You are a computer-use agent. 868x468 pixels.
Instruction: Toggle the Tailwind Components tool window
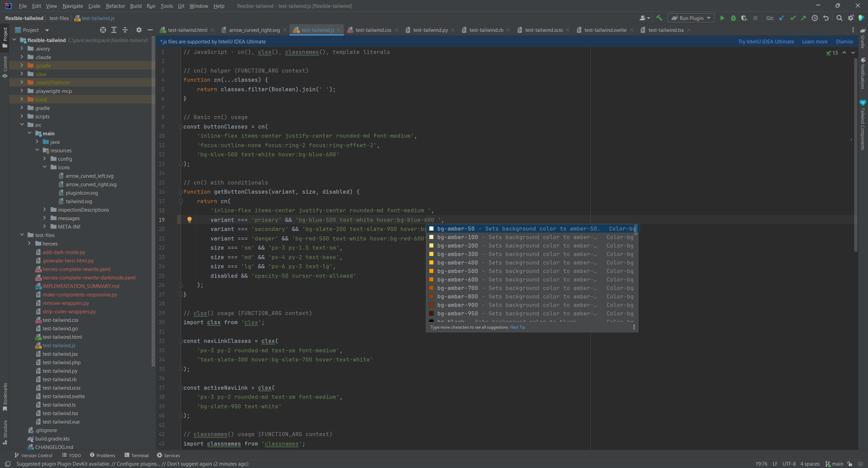click(x=863, y=125)
